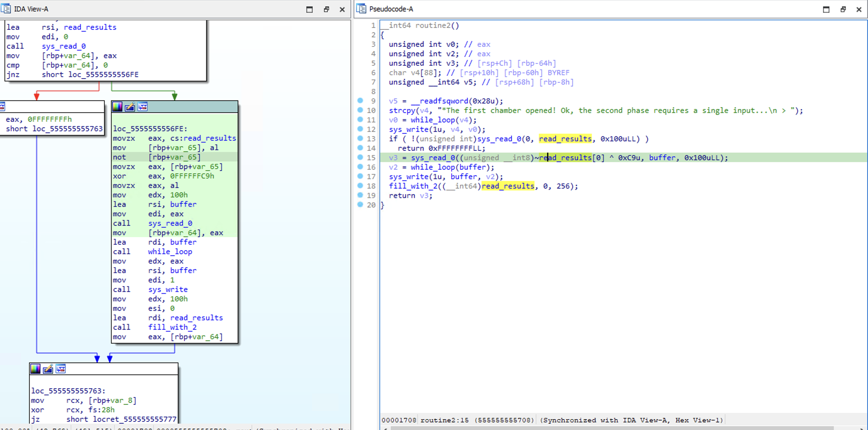Float the IDA View-A panel
This screenshot has height=430, width=868.
coord(326,9)
